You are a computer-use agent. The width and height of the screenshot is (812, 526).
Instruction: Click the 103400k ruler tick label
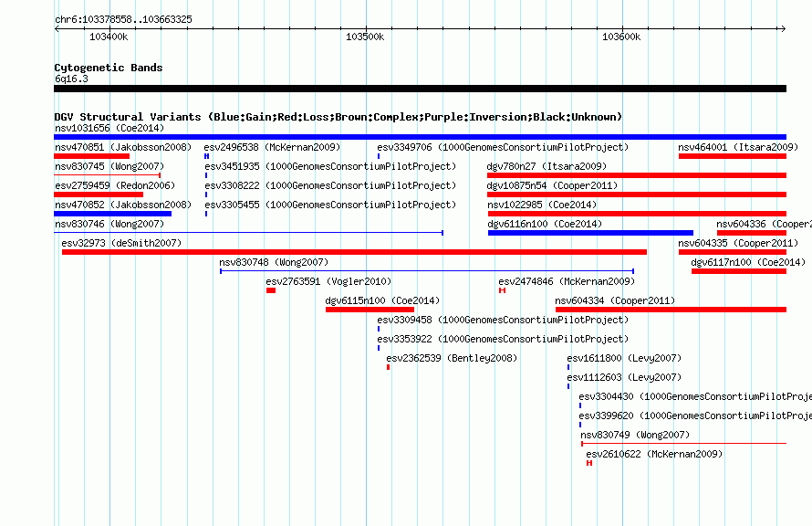[109, 37]
